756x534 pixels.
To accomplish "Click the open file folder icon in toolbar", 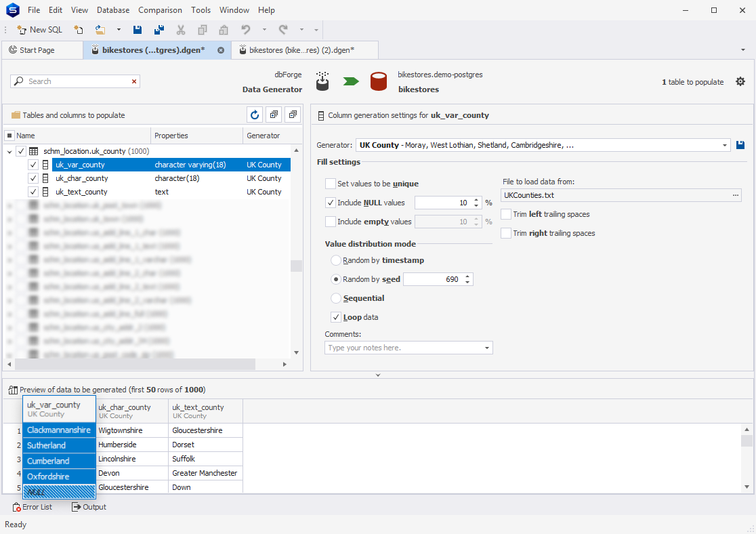I will (100, 30).
